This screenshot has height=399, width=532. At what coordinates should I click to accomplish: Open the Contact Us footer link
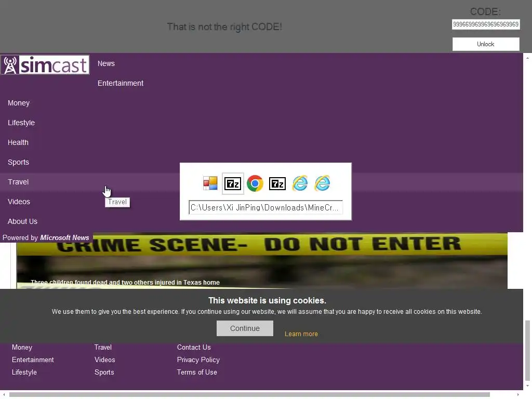(x=194, y=347)
